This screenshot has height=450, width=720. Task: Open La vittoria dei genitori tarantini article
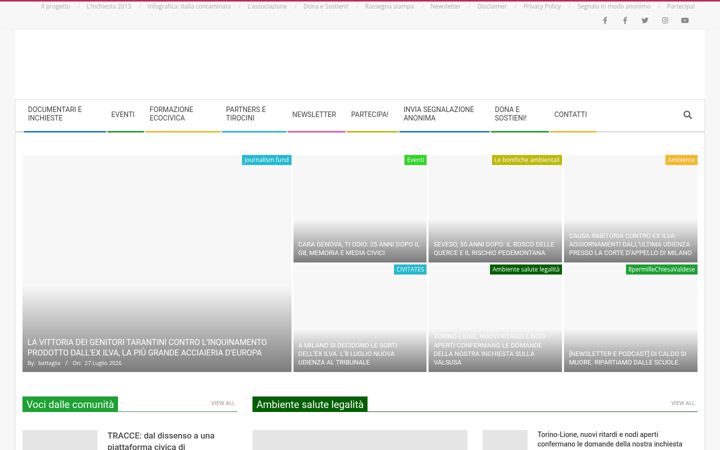147,348
